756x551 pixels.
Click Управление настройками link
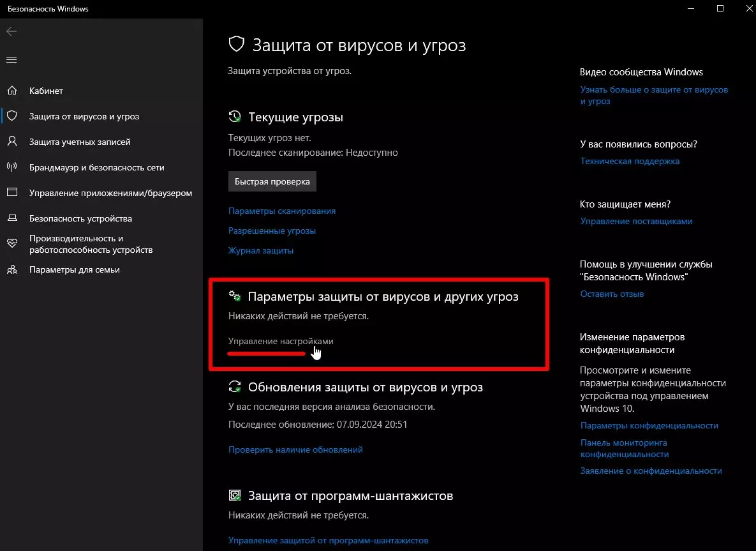point(281,341)
